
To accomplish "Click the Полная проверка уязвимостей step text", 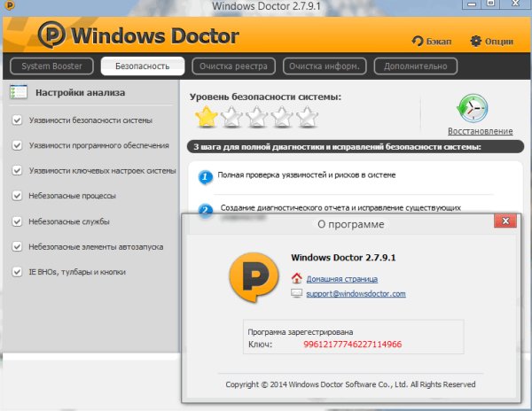I will pyautogui.click(x=307, y=175).
